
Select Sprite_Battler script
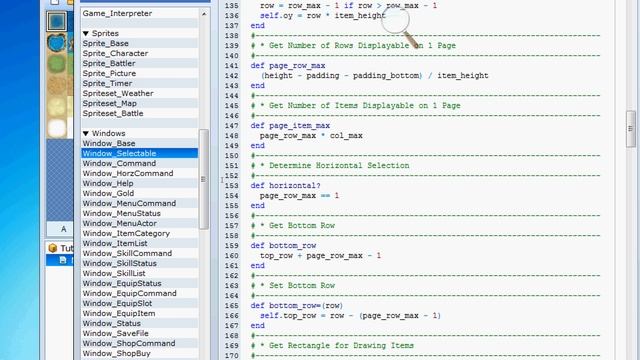[x=140, y=63]
